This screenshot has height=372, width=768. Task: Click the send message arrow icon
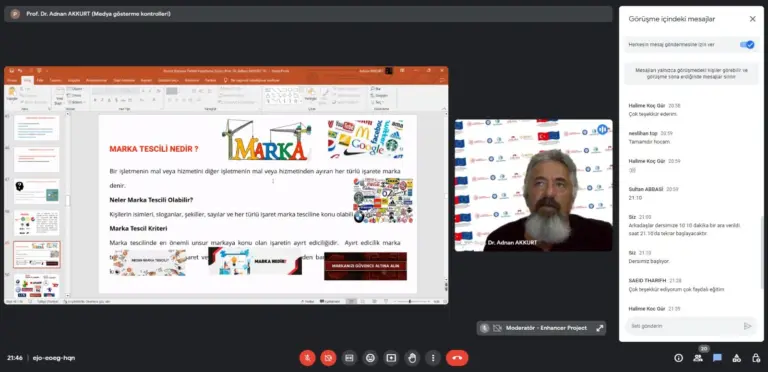click(747, 326)
